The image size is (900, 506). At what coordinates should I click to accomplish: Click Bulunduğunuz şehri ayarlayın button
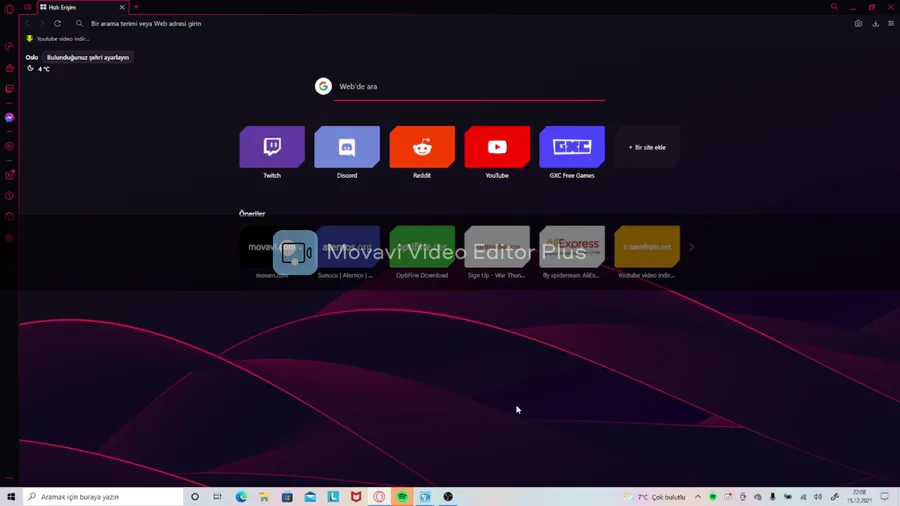pyautogui.click(x=88, y=57)
